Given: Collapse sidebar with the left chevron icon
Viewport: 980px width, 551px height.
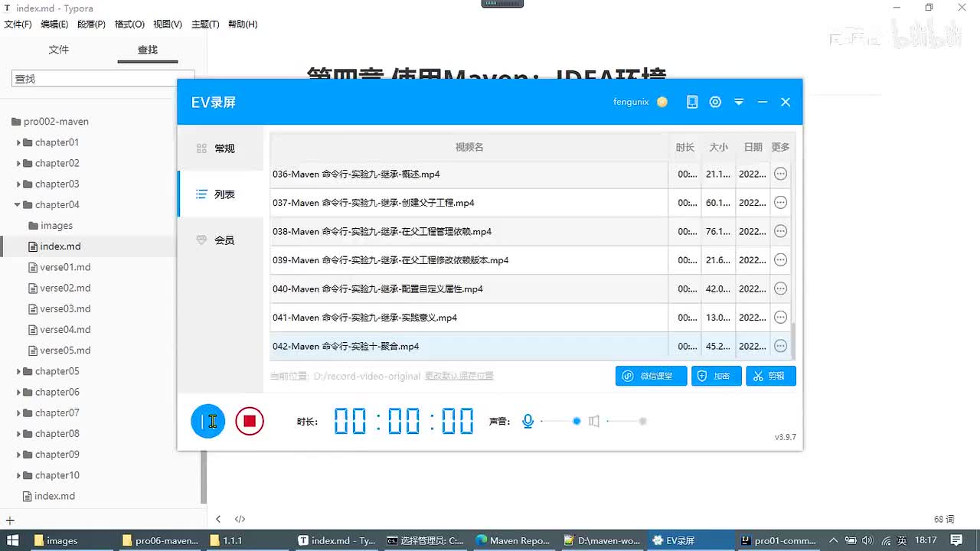Looking at the screenshot, I should tap(218, 519).
